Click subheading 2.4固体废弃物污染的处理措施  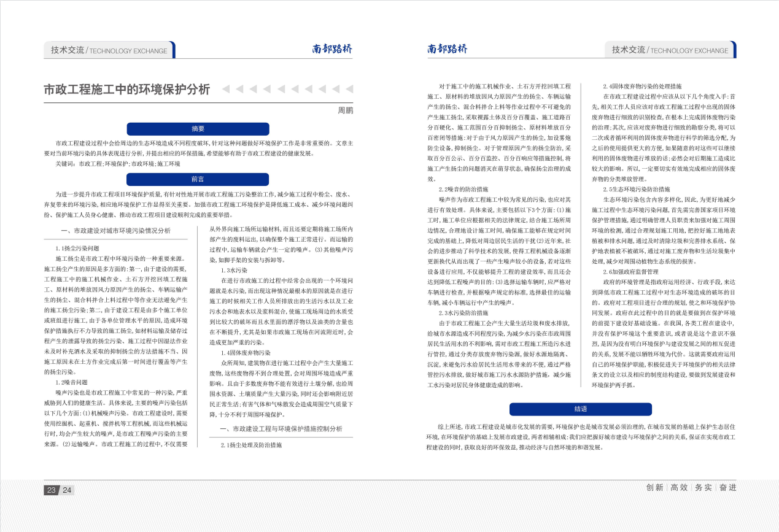pyautogui.click(x=642, y=87)
